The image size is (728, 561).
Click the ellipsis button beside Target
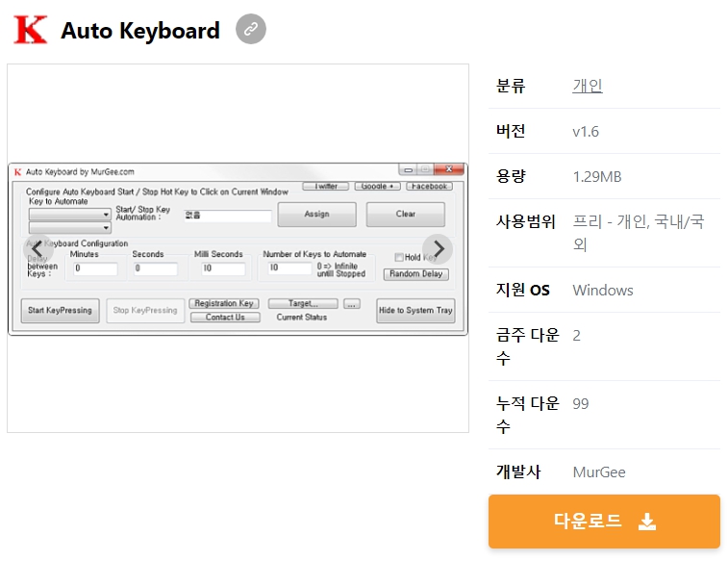pyautogui.click(x=351, y=304)
